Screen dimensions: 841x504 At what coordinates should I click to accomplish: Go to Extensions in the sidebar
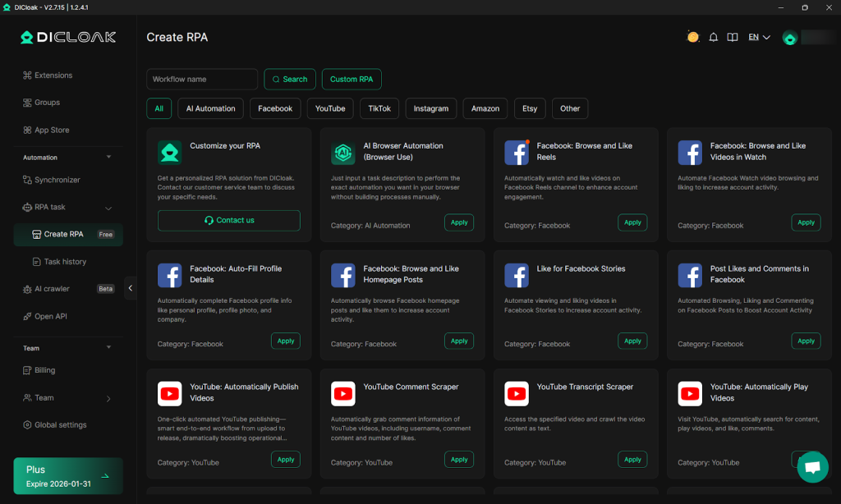53,76
